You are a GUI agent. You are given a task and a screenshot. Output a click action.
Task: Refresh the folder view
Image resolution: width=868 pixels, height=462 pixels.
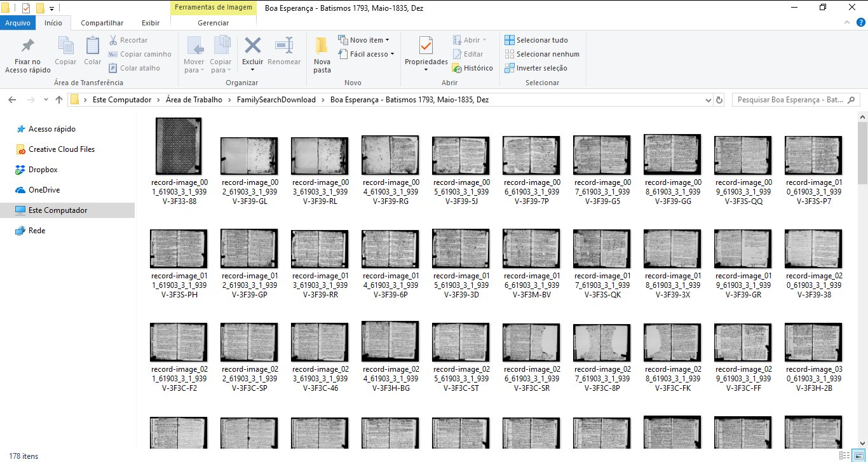719,100
